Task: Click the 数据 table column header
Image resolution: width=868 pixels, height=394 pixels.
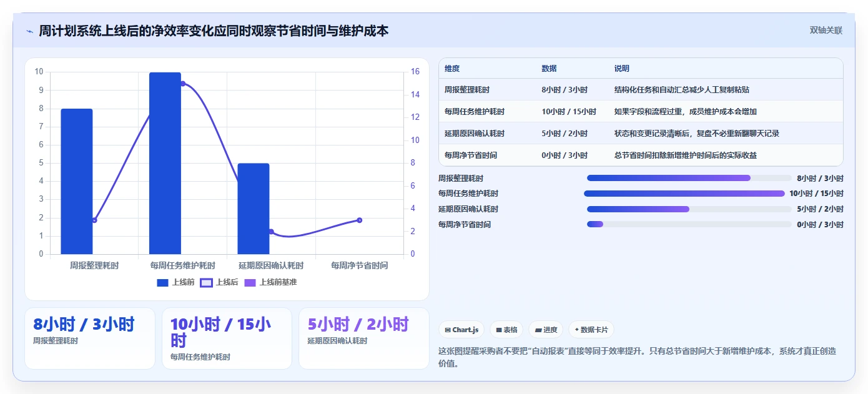Action: coord(550,69)
